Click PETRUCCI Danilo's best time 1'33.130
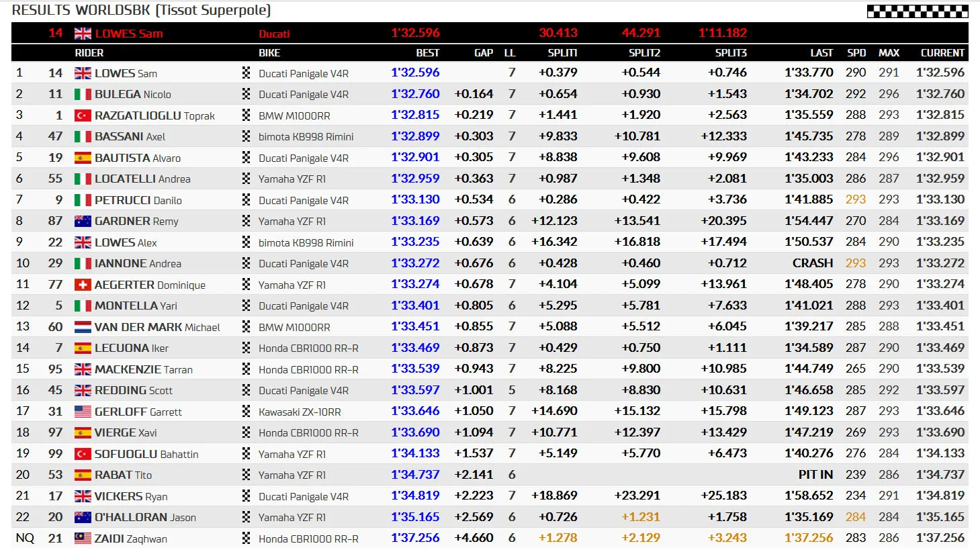This screenshot has width=980, height=554. coord(415,199)
